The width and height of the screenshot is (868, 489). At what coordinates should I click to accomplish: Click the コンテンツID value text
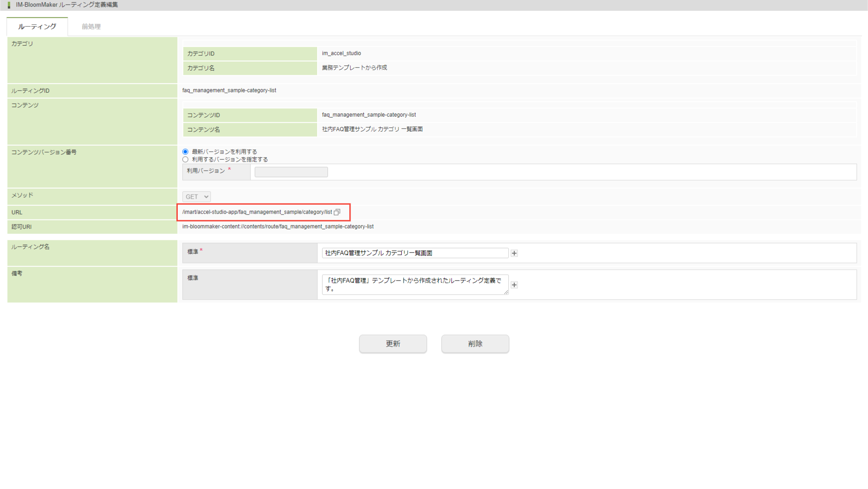(x=369, y=115)
